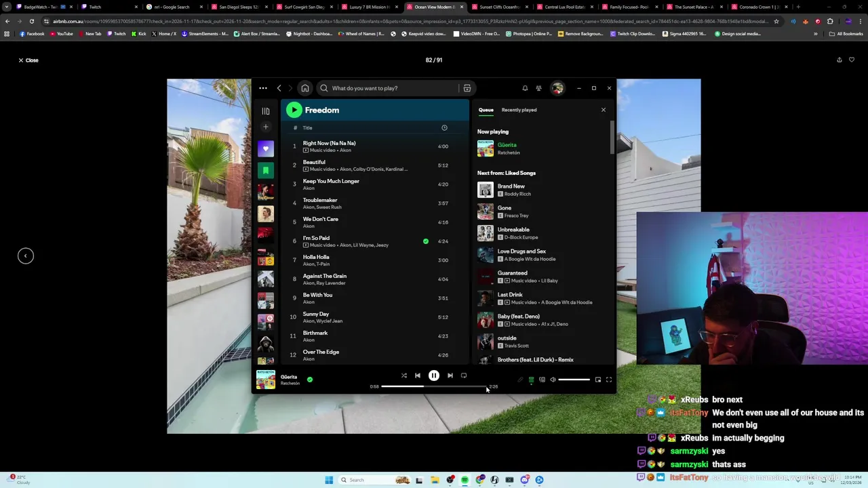This screenshot has height=488, width=868.
Task: Show previous Airbnb photo
Action: pyautogui.click(x=26, y=256)
